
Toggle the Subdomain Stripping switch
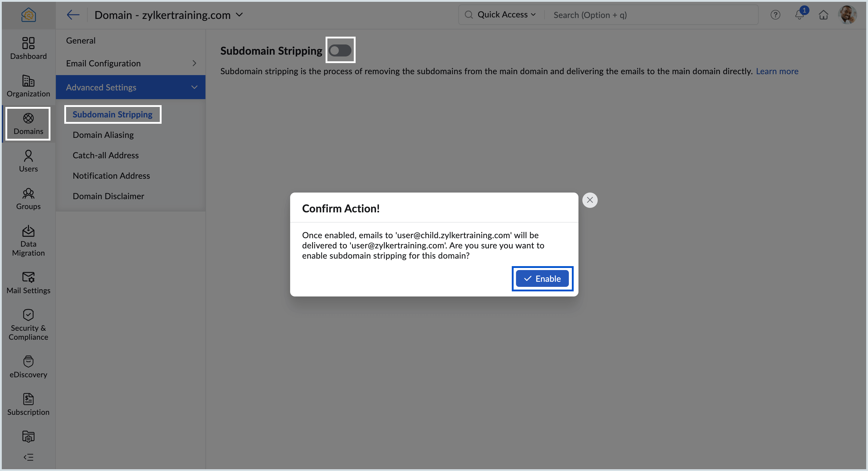point(340,50)
